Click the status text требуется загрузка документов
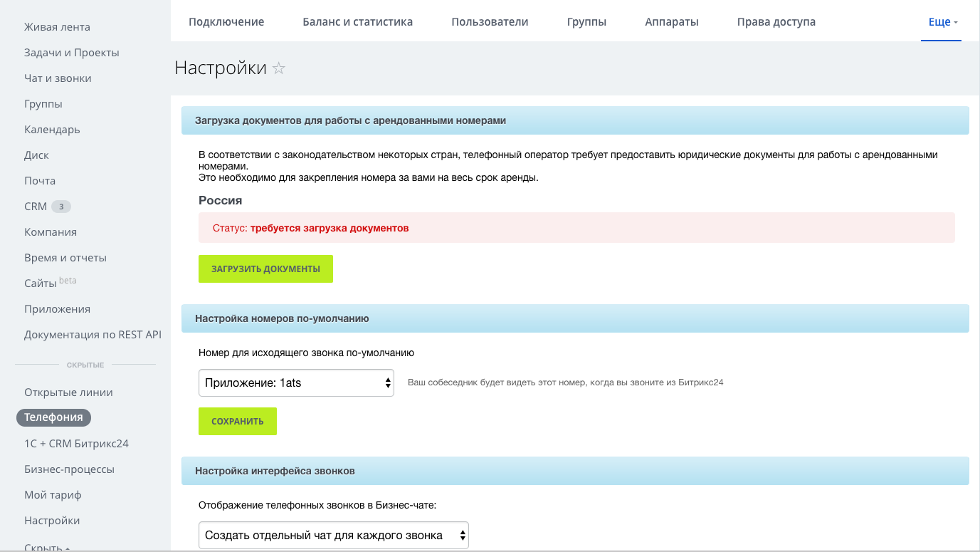Screen dimensions: 980x552 point(330,229)
